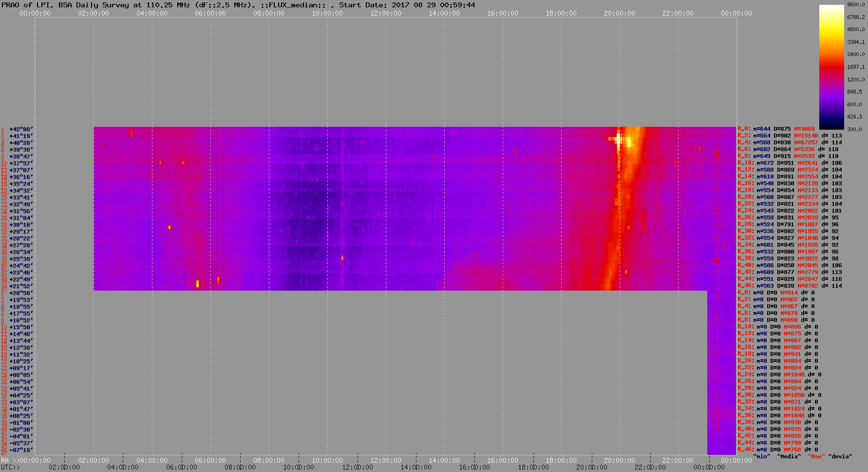The height and width of the screenshot is (472, 868).
Task: Click the 4800.0 color scale value
Action: [x=856, y=29]
